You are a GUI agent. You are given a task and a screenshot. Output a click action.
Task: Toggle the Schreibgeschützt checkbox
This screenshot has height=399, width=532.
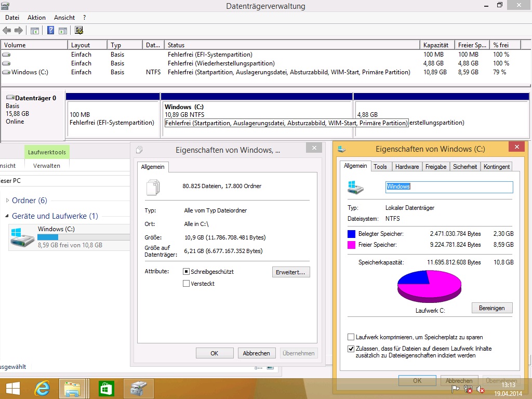point(186,271)
